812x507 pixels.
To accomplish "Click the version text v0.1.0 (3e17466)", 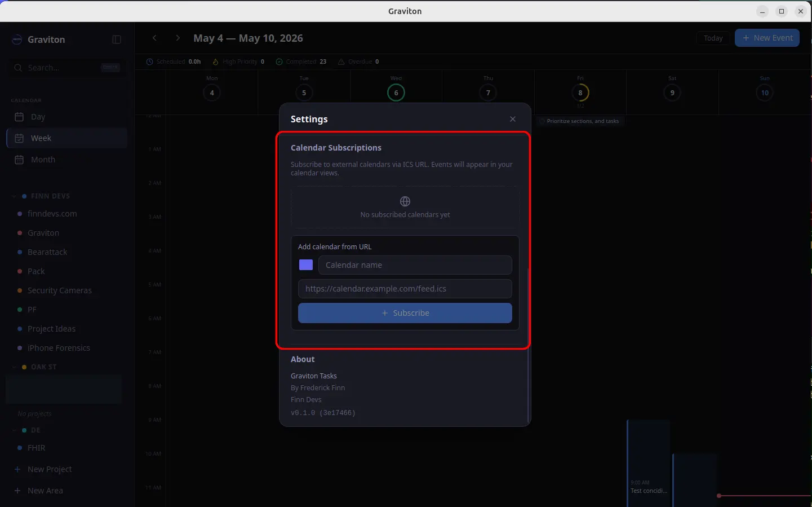I will click(323, 413).
